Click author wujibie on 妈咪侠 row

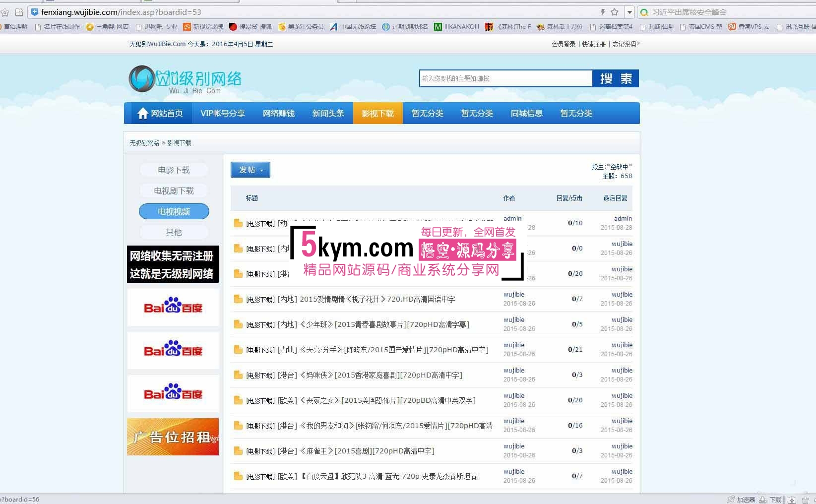514,371
